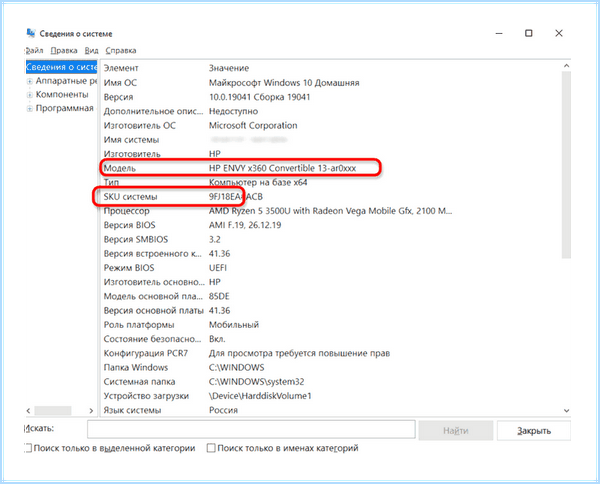Screen dimensions: 600x484
Task: Click the Элемент column header
Action: [x=121, y=68]
